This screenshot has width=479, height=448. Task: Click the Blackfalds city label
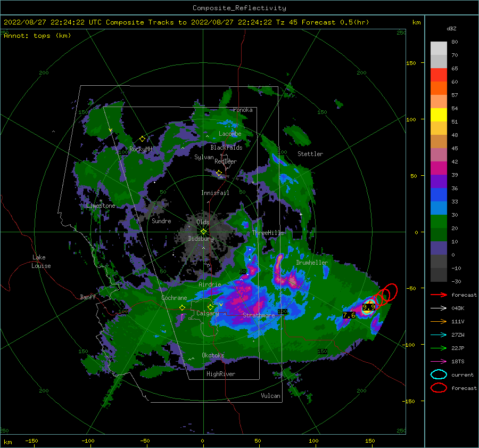pos(226,148)
